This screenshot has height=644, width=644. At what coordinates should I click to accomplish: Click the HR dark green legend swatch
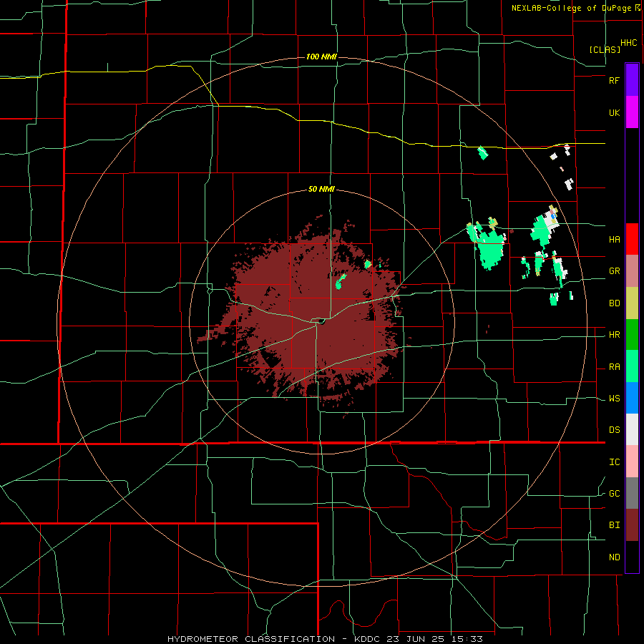click(632, 334)
